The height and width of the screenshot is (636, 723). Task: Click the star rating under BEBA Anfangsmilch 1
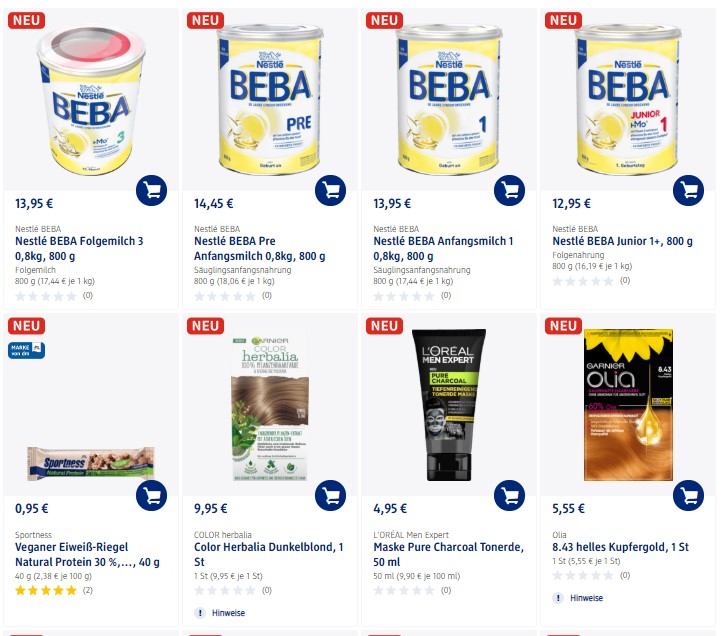pyautogui.click(x=404, y=296)
